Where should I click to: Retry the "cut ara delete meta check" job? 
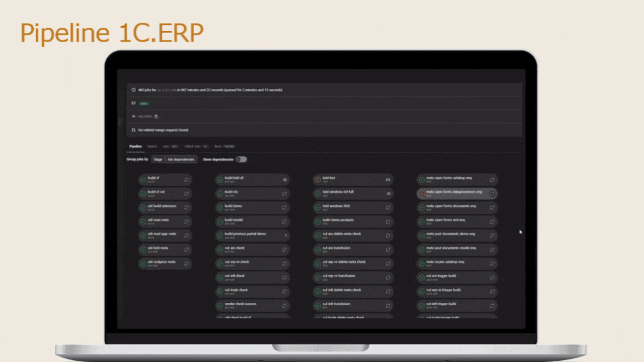[x=388, y=235]
